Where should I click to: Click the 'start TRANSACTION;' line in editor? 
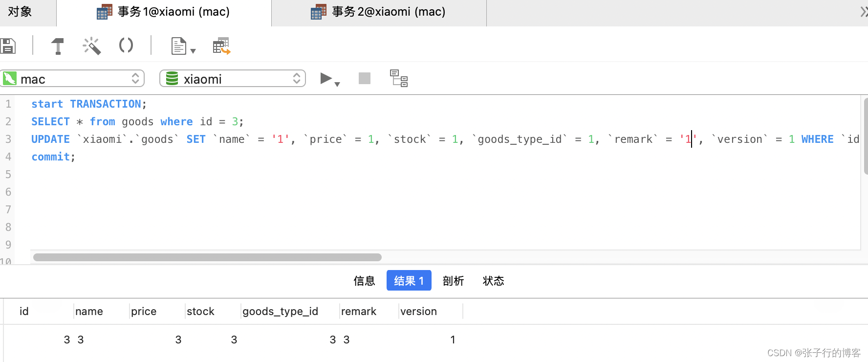click(x=88, y=104)
